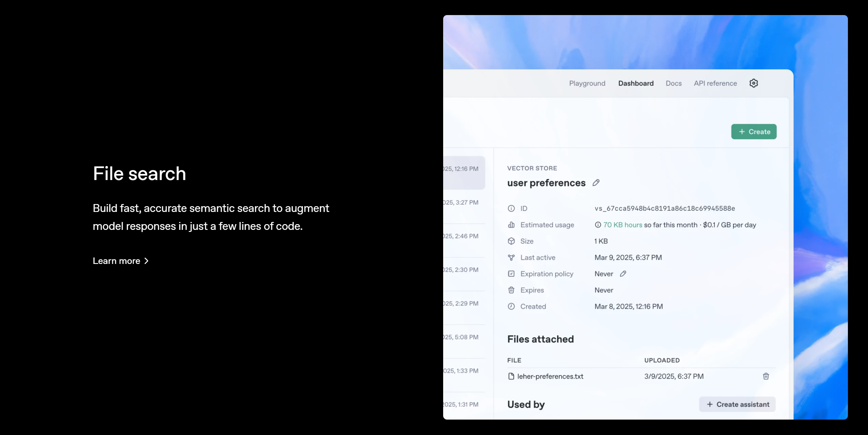Click the Used by heading
The height and width of the screenshot is (435, 868).
(x=526, y=405)
